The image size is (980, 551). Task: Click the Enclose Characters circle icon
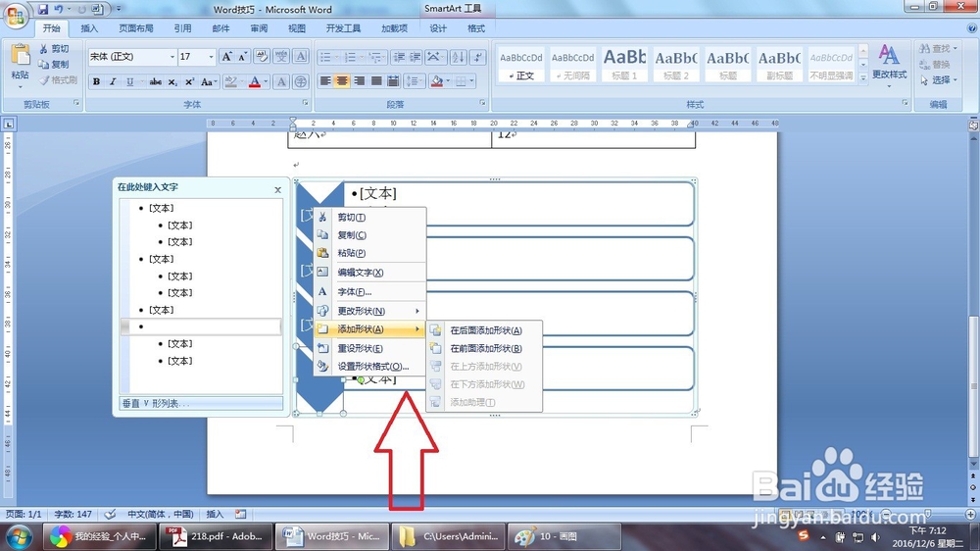click(x=300, y=81)
